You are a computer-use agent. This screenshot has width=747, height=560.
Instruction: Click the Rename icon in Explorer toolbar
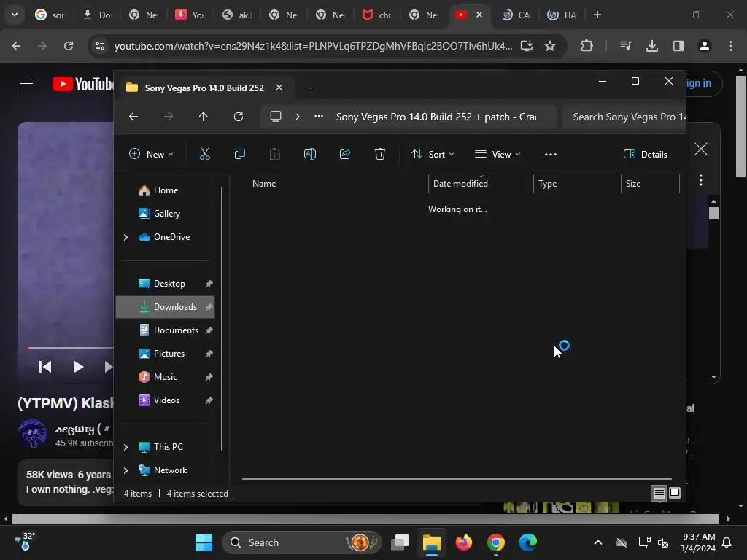pos(309,154)
